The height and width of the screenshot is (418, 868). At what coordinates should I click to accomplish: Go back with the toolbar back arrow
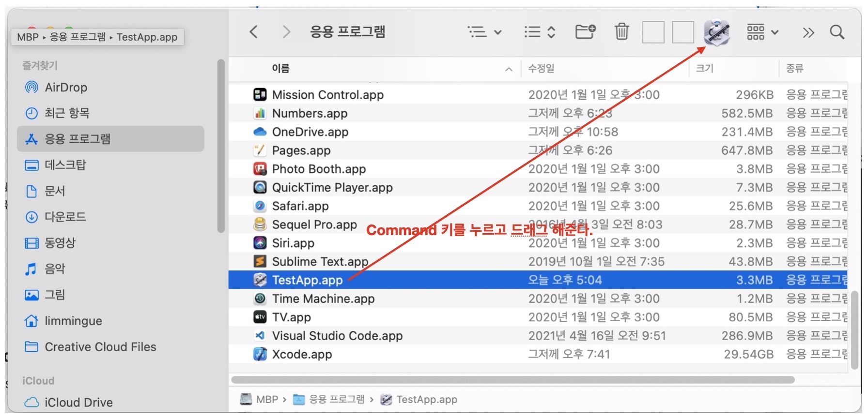click(x=253, y=32)
